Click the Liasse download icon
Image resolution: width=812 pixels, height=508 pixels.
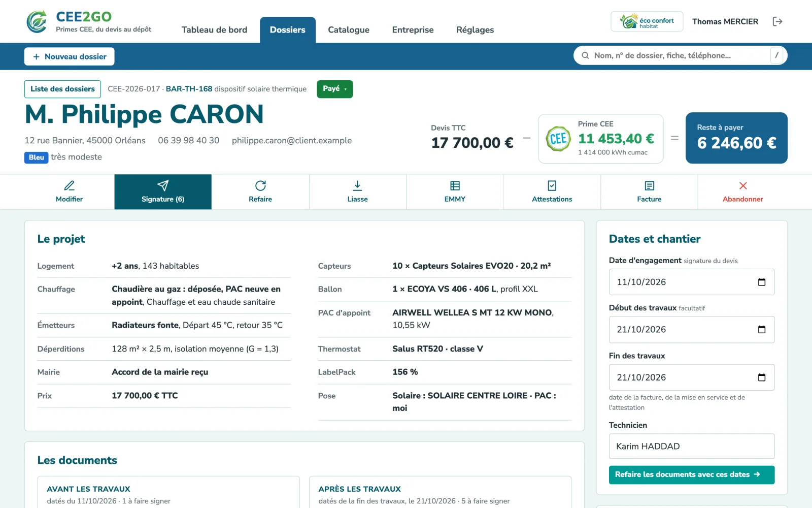357,185
